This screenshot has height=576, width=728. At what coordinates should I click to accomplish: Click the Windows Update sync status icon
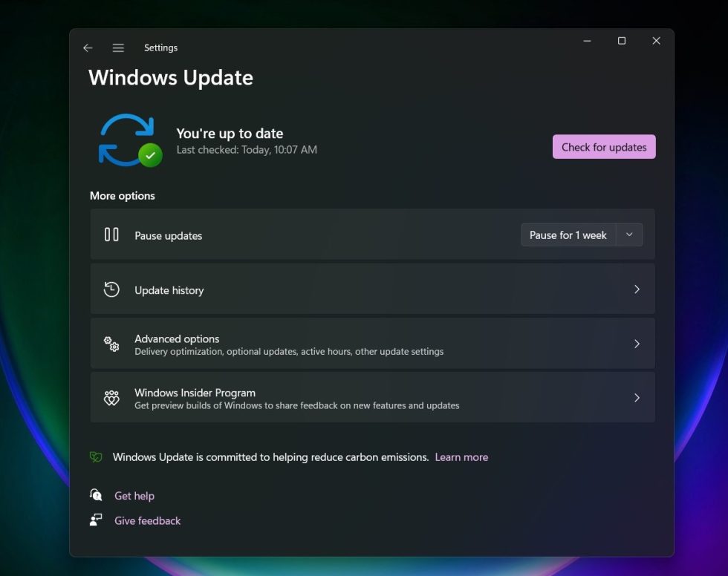(131, 140)
